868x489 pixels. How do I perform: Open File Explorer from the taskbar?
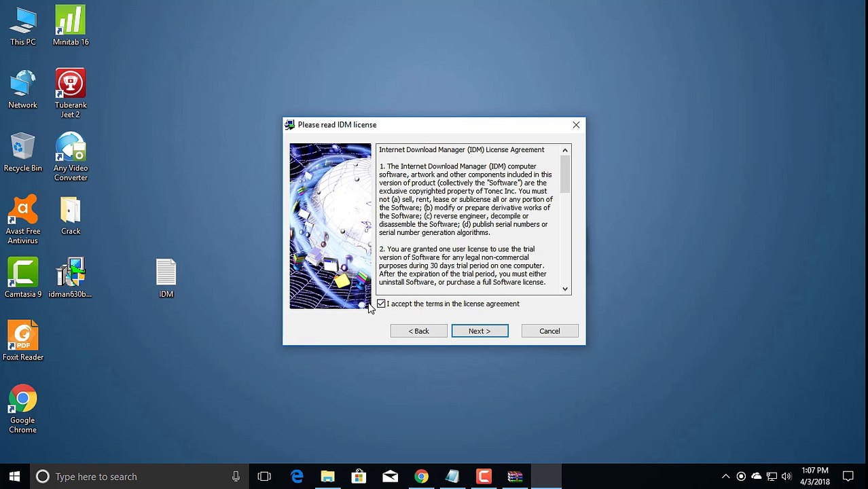tap(327, 476)
